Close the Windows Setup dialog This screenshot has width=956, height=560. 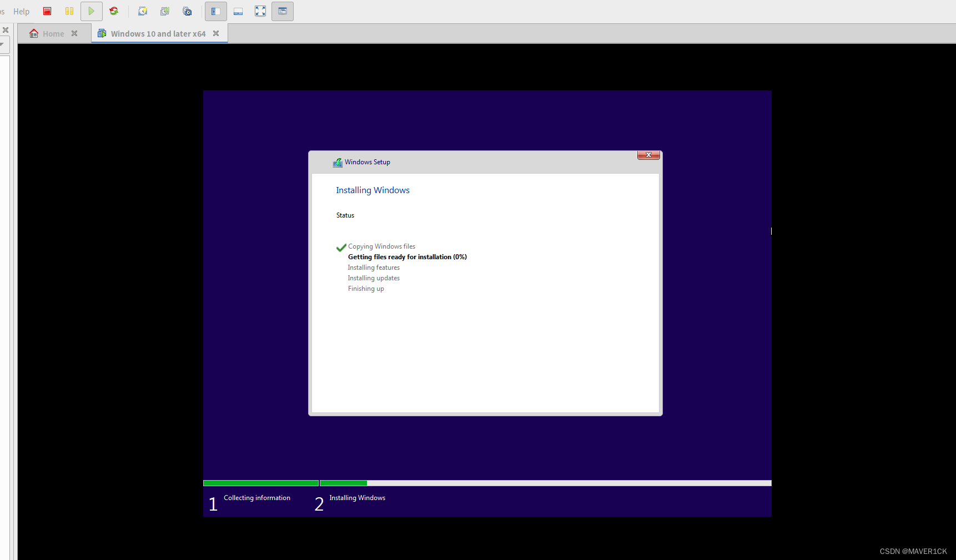tap(648, 155)
